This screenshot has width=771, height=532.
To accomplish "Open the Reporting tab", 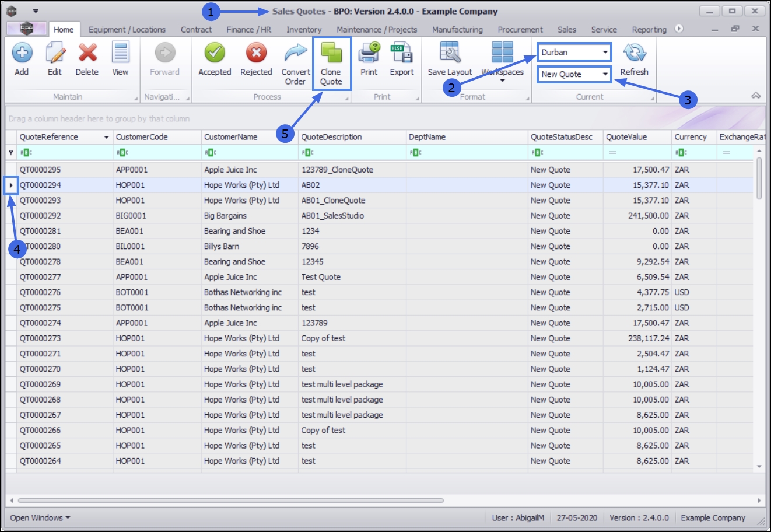I will click(649, 30).
